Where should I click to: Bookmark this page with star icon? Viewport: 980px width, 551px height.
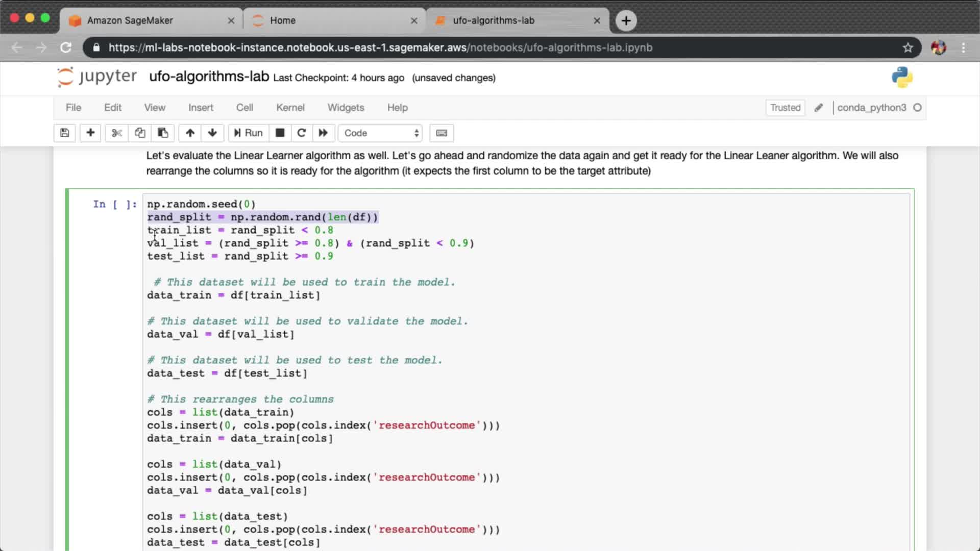pyautogui.click(x=908, y=47)
